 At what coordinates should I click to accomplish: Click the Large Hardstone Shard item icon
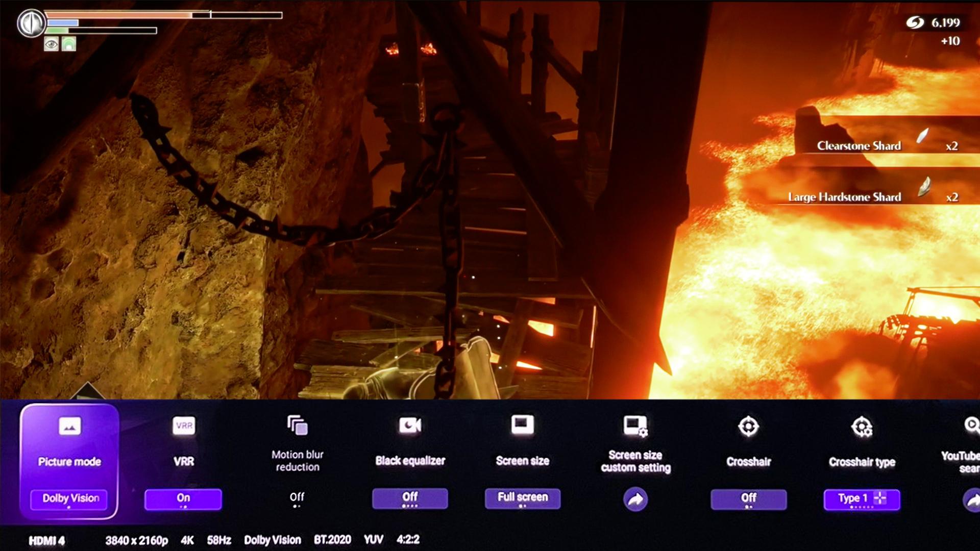point(924,187)
